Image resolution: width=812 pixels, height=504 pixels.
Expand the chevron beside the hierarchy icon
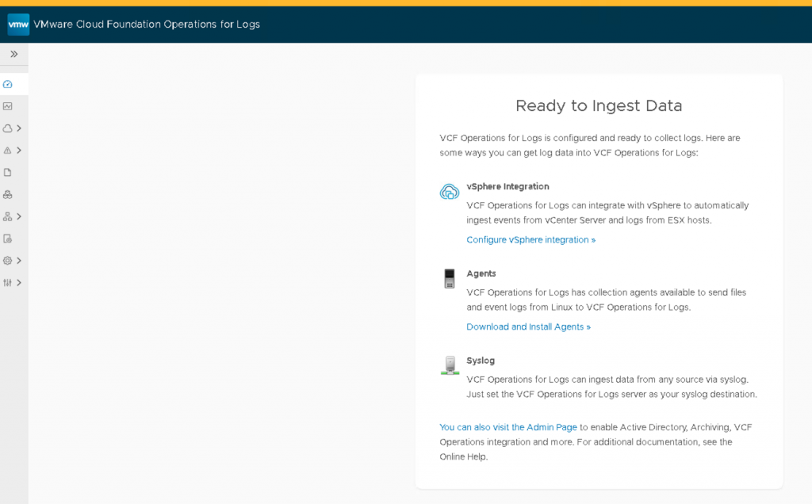pyautogui.click(x=19, y=216)
